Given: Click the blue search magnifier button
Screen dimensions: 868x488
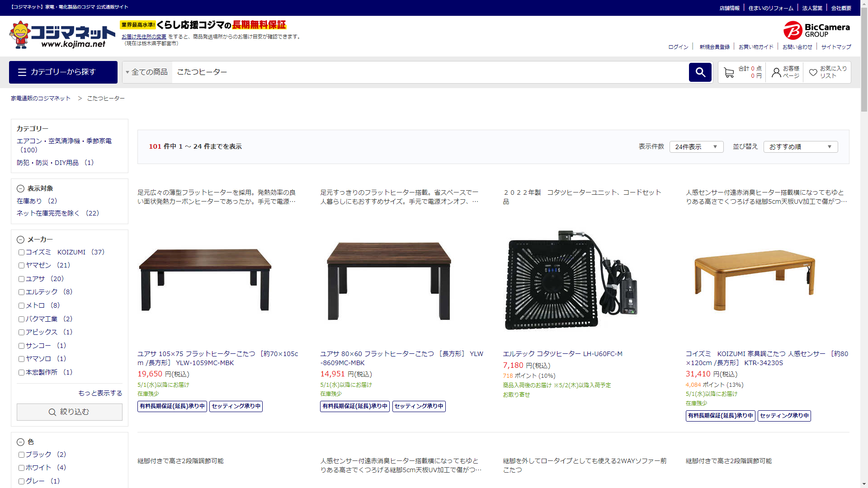Looking at the screenshot, I should coord(700,72).
